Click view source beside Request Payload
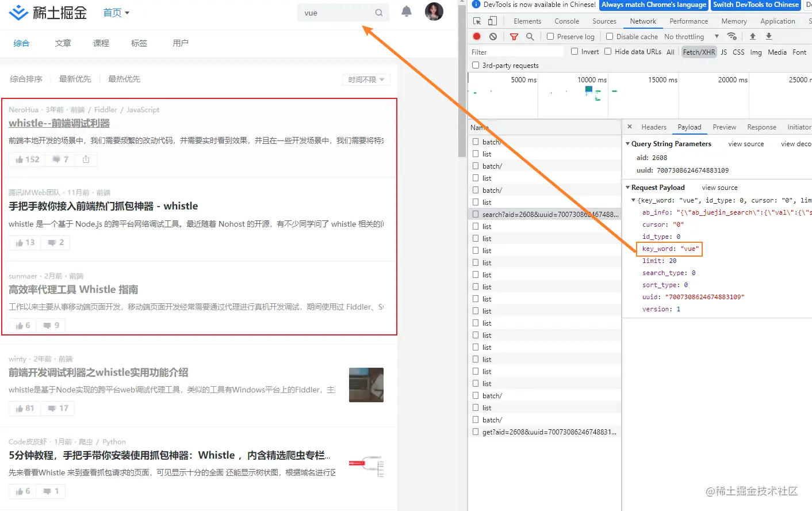The width and height of the screenshot is (812, 511). [x=719, y=188]
